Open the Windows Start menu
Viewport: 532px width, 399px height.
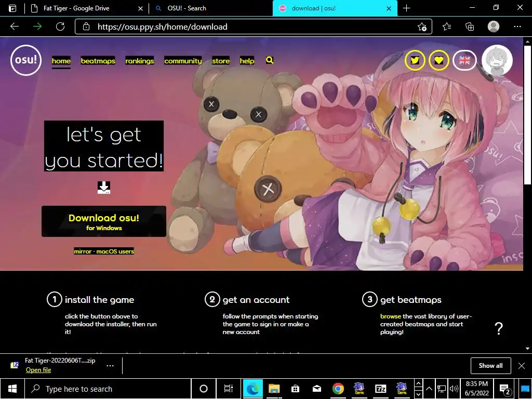[12, 389]
